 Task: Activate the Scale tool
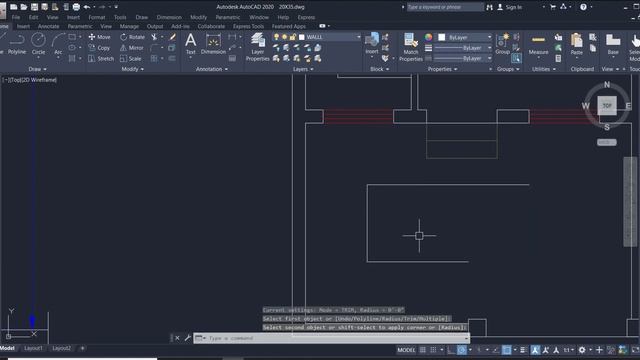coord(131,59)
